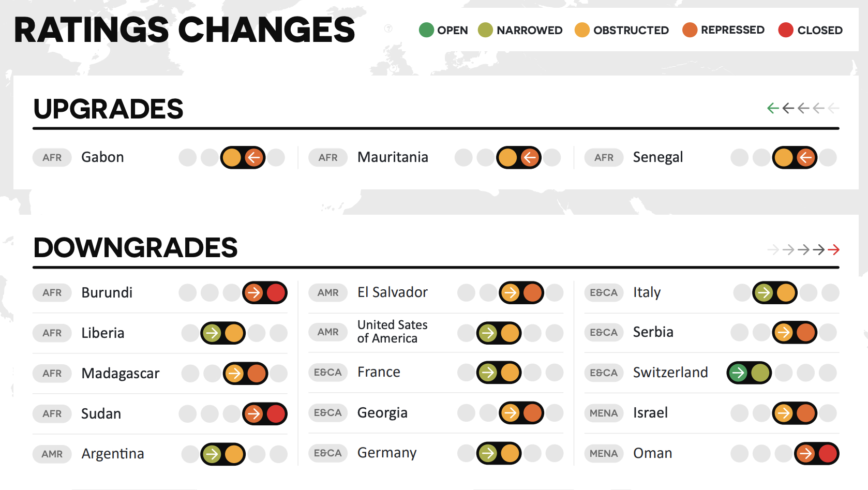
Task: Click Burundi's orange right-arrow icon
Action: (253, 293)
